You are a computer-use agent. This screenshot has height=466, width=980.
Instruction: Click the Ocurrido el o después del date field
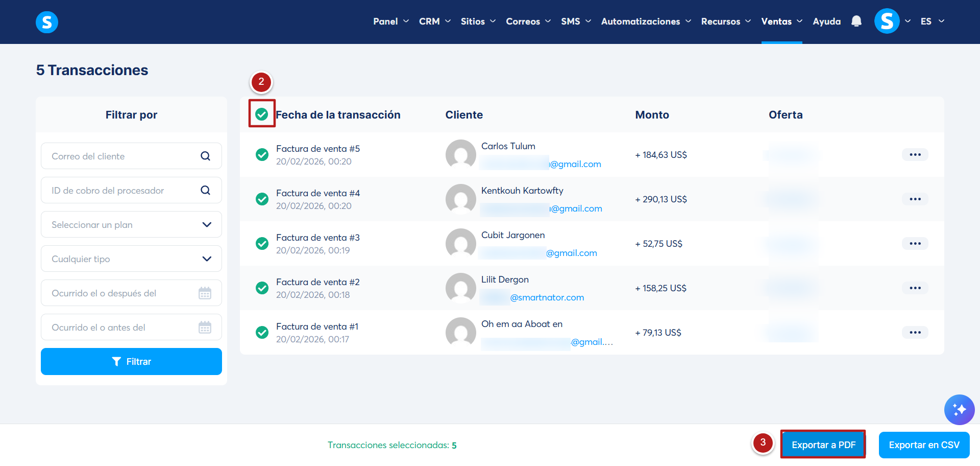(x=131, y=293)
